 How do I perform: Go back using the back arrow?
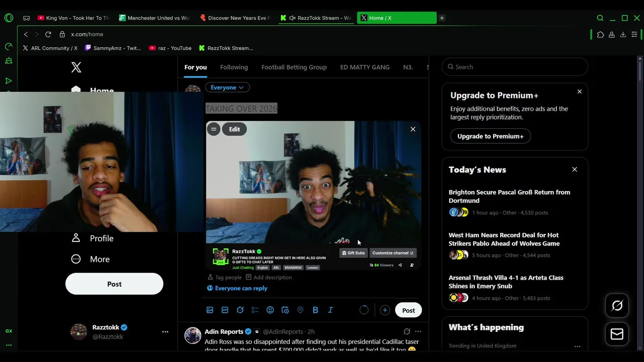pos(26,34)
